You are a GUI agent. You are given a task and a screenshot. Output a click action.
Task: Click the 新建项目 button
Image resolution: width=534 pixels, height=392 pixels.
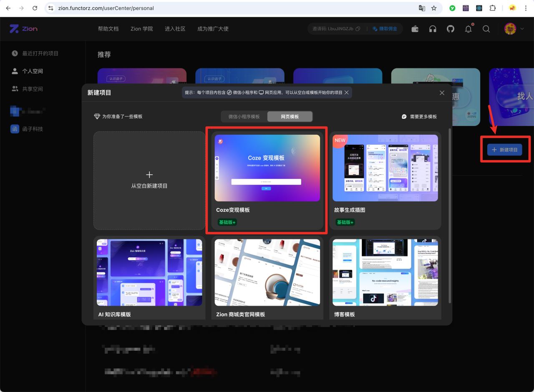point(505,150)
